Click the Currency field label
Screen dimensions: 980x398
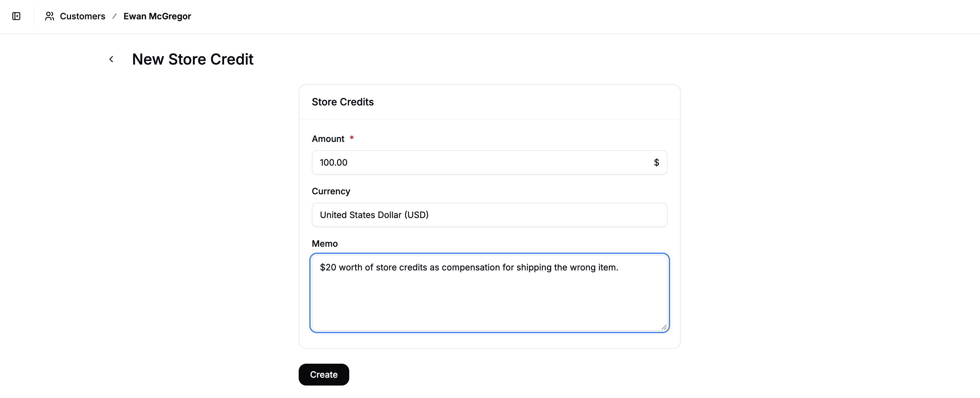tap(331, 191)
